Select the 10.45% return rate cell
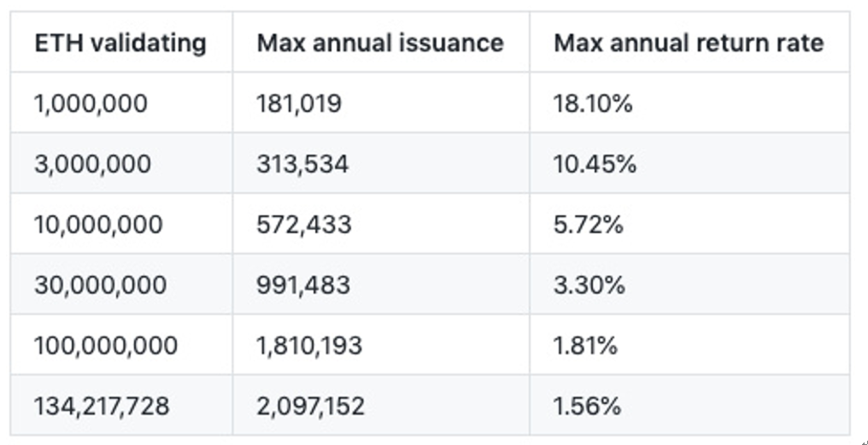 pos(595,164)
